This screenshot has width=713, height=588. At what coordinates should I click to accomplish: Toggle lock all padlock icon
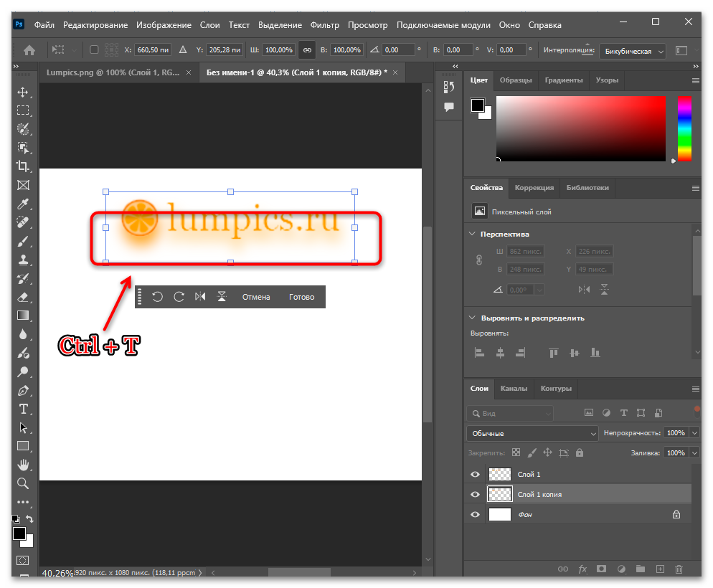point(580,452)
